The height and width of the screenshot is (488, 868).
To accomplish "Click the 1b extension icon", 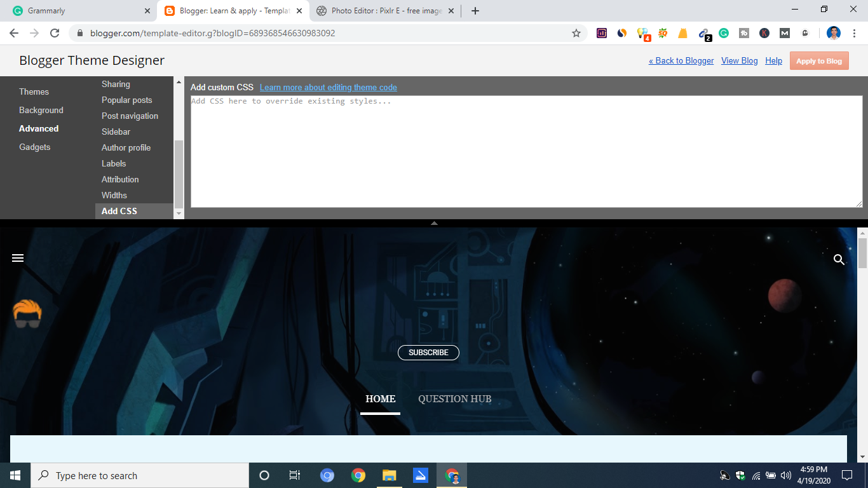I will tap(744, 33).
